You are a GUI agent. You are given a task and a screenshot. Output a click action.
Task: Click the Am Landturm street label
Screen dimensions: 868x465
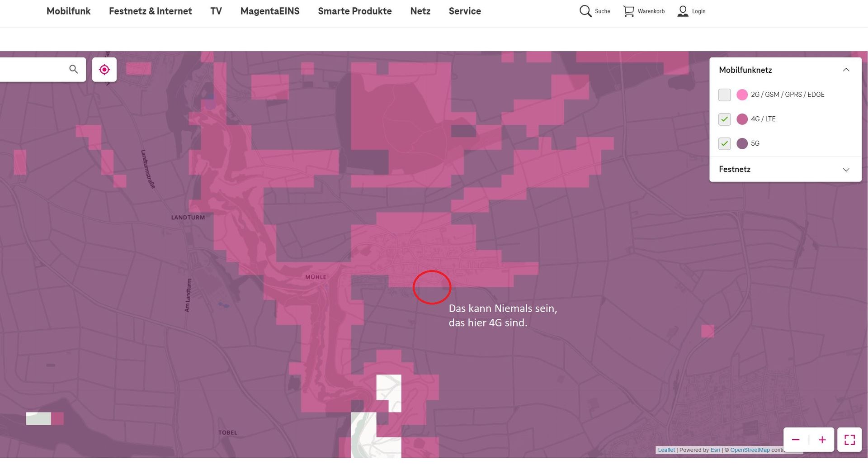pos(188,295)
